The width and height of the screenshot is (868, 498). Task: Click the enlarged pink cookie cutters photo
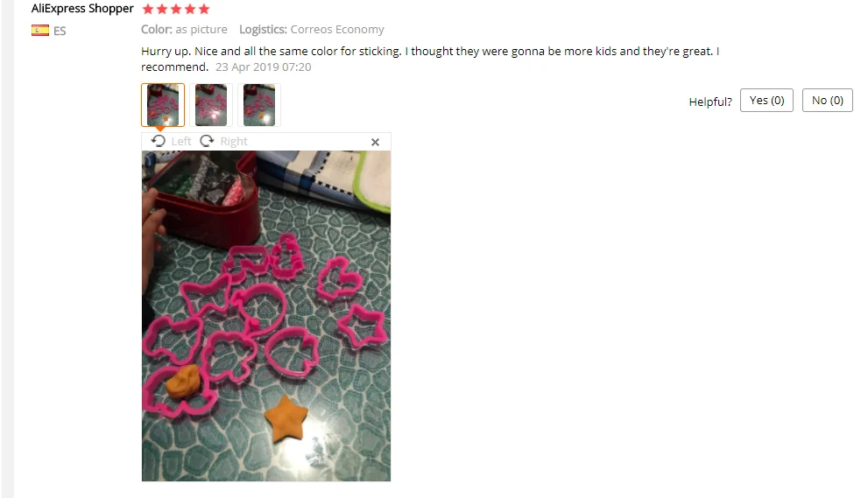tap(266, 316)
